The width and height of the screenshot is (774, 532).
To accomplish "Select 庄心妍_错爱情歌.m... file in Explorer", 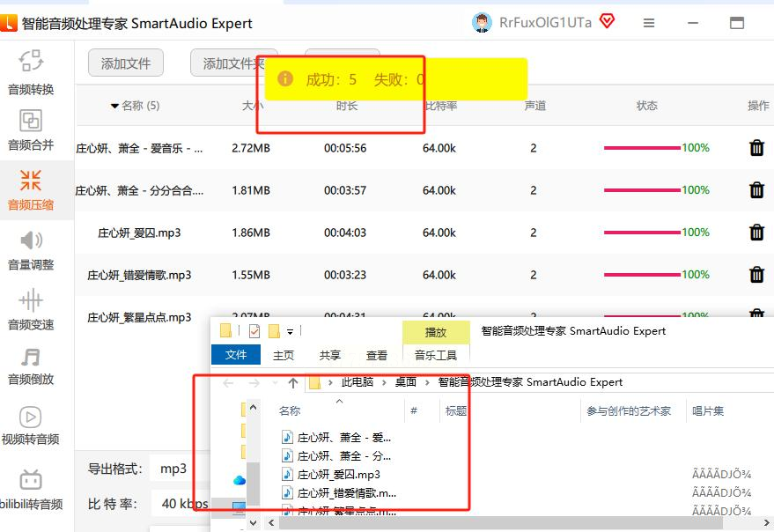I will click(339, 493).
